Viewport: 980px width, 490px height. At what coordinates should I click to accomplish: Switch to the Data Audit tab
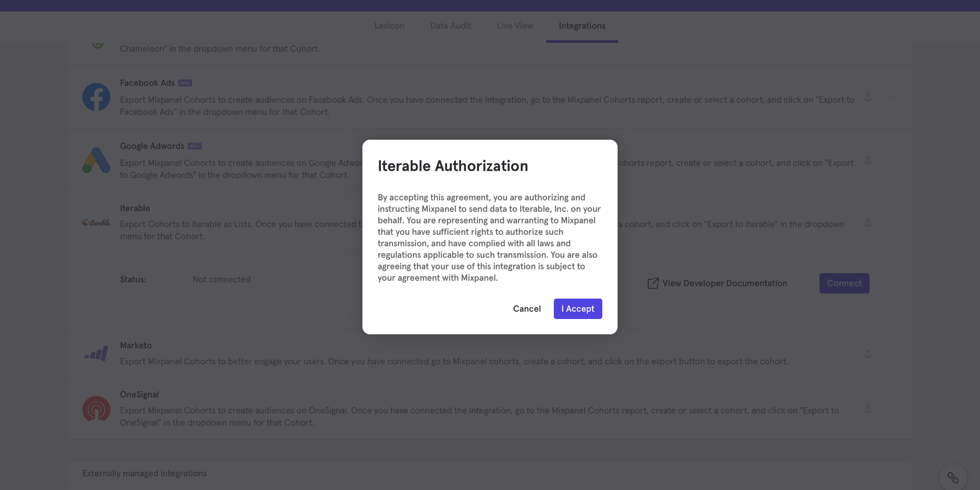click(450, 26)
